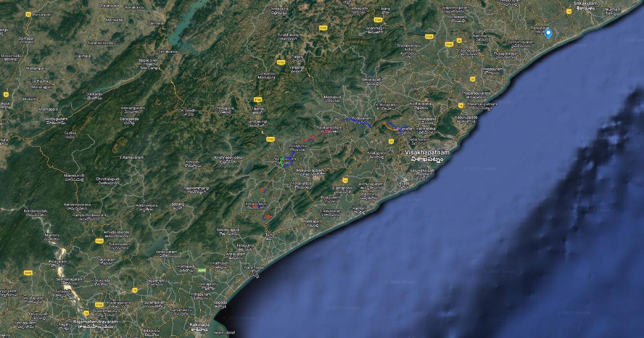Viewport: 644px width, 338px height.
Task: Click the Gokavaram place label
Action: (105, 260)
